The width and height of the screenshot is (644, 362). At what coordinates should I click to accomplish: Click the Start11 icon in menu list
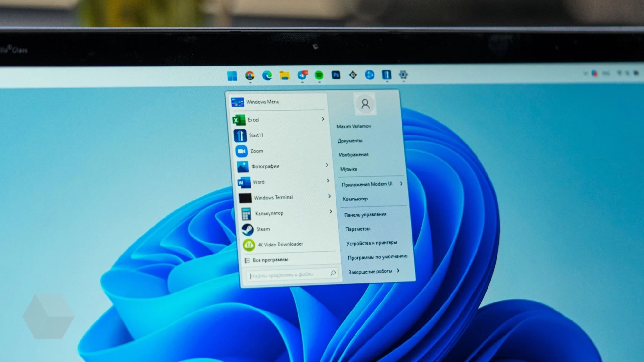(240, 135)
